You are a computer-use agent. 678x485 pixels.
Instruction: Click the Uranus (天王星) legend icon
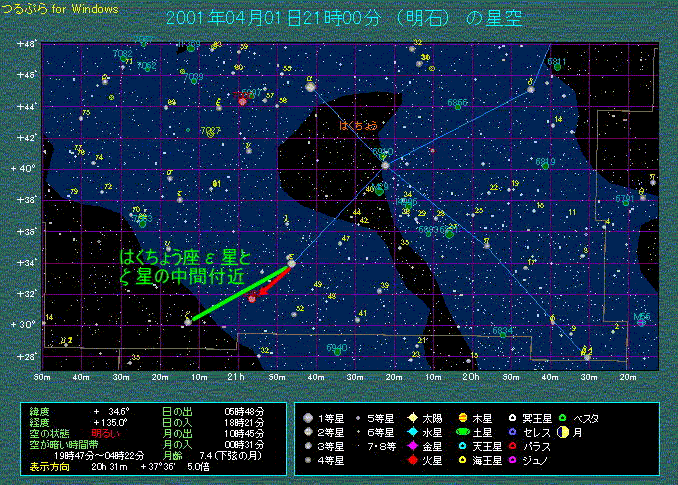(463, 446)
